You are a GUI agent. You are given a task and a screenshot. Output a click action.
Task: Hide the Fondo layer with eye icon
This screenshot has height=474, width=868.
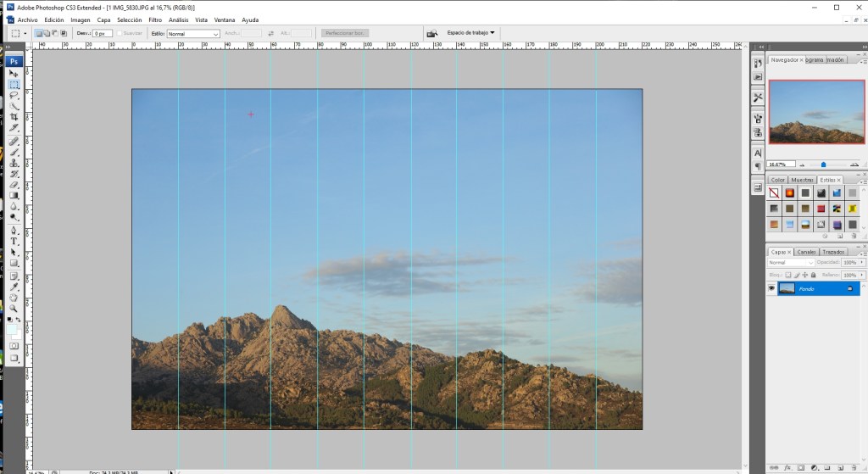pos(771,288)
